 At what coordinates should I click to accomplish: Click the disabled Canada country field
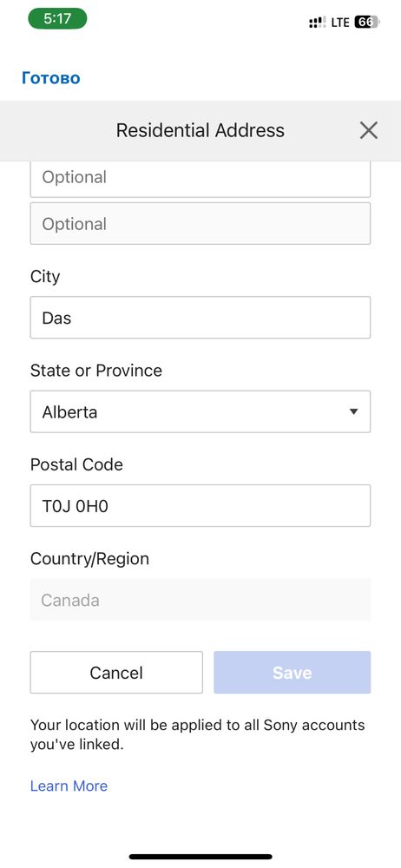coord(200,600)
